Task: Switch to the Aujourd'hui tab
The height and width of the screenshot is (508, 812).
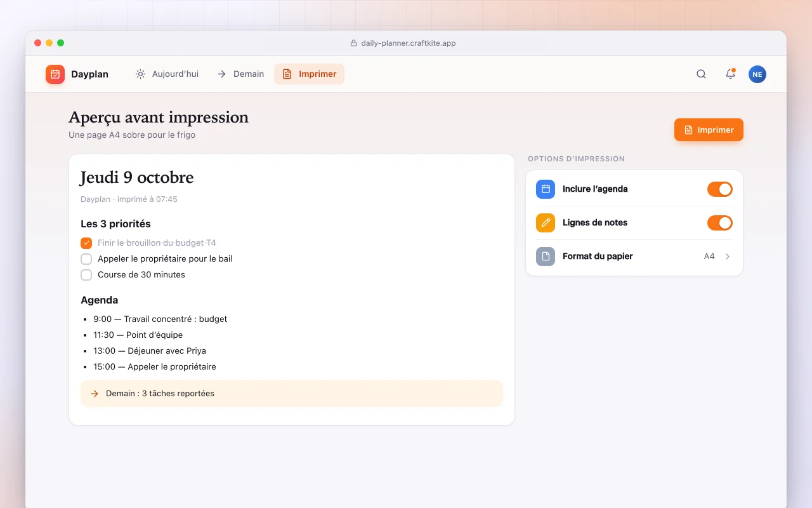Action: click(167, 74)
